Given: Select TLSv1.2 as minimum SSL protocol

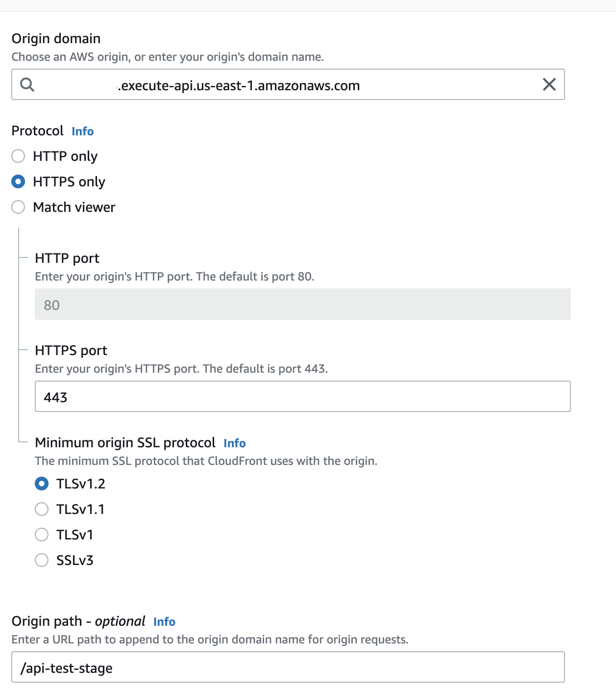Looking at the screenshot, I should pyautogui.click(x=42, y=484).
